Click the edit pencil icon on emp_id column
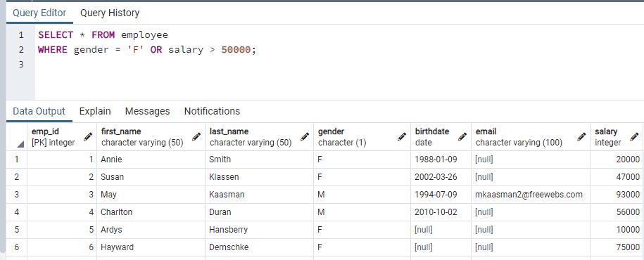The image size is (644, 260). coord(88,136)
